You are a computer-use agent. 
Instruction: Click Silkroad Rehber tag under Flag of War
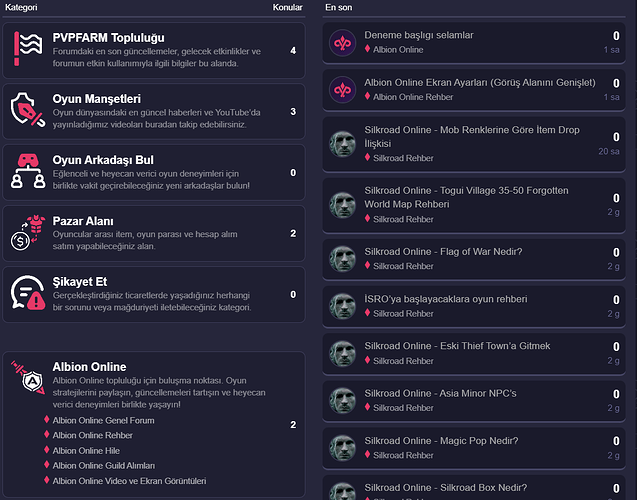pos(403,266)
